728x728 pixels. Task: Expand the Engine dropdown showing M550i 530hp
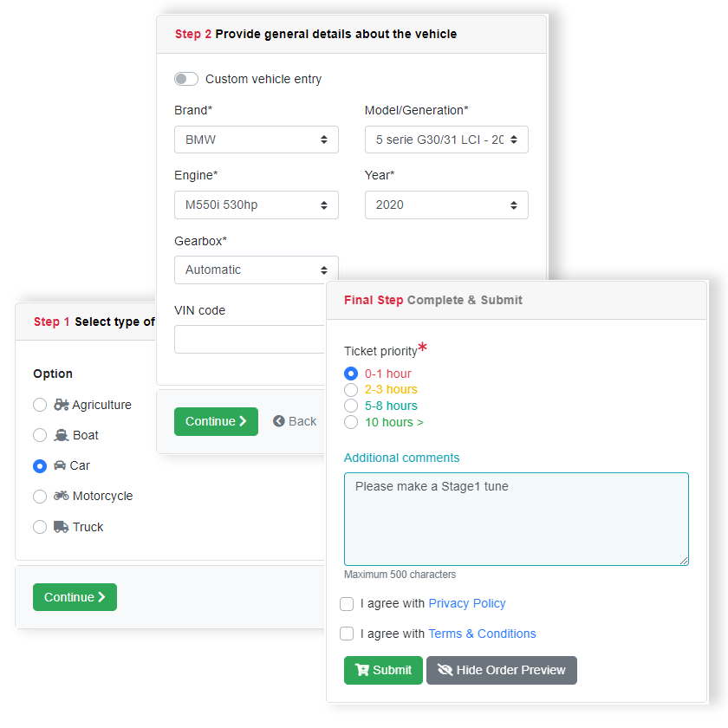coord(256,205)
